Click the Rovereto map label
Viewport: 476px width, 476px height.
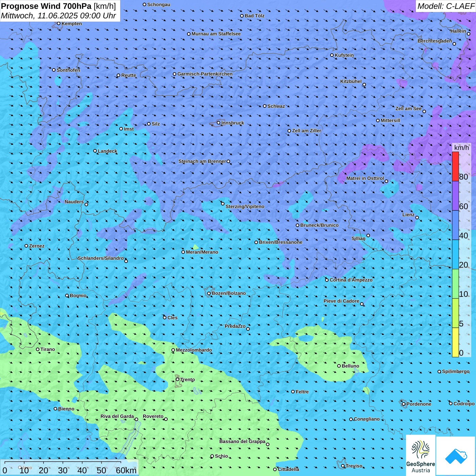[153, 416]
